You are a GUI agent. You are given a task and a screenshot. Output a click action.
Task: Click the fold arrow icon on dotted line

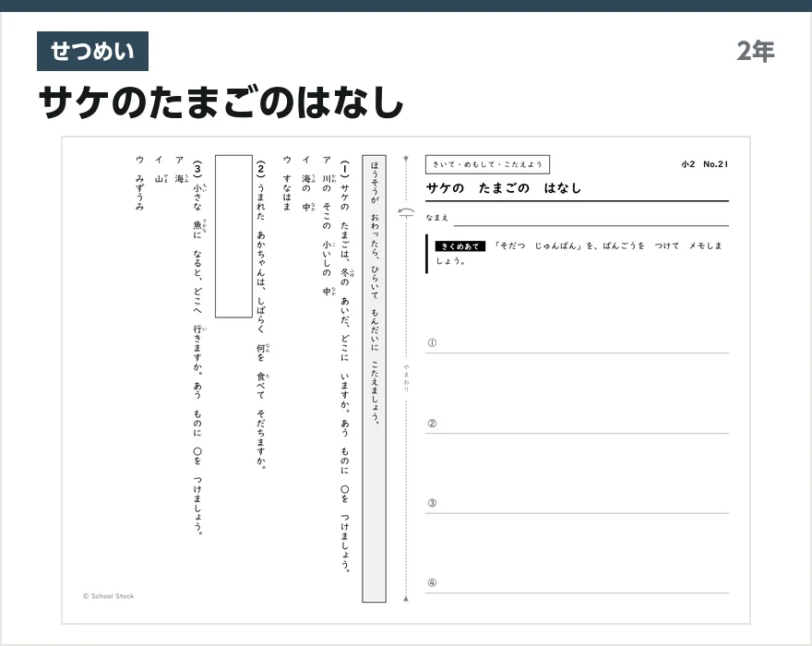(407, 212)
